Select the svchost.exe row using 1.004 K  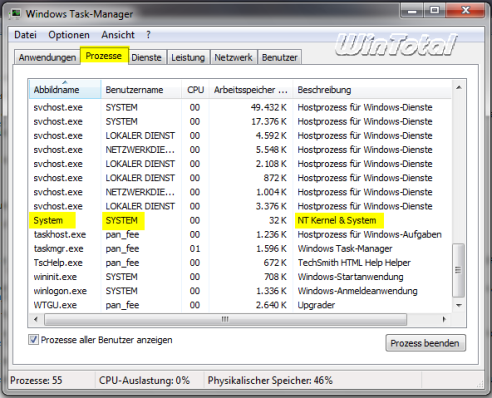[240, 192]
